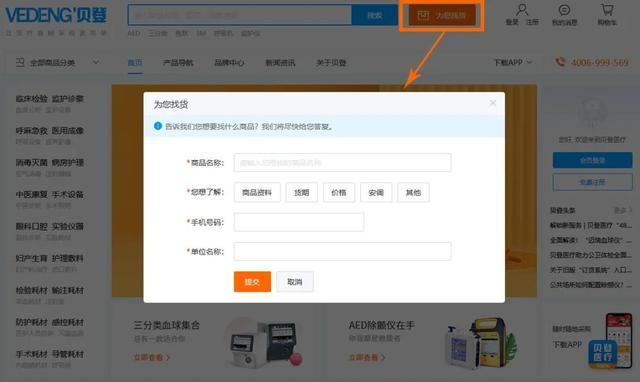Open the 妇产生育 category
Viewport: 640px width, 382px height.
[32, 258]
